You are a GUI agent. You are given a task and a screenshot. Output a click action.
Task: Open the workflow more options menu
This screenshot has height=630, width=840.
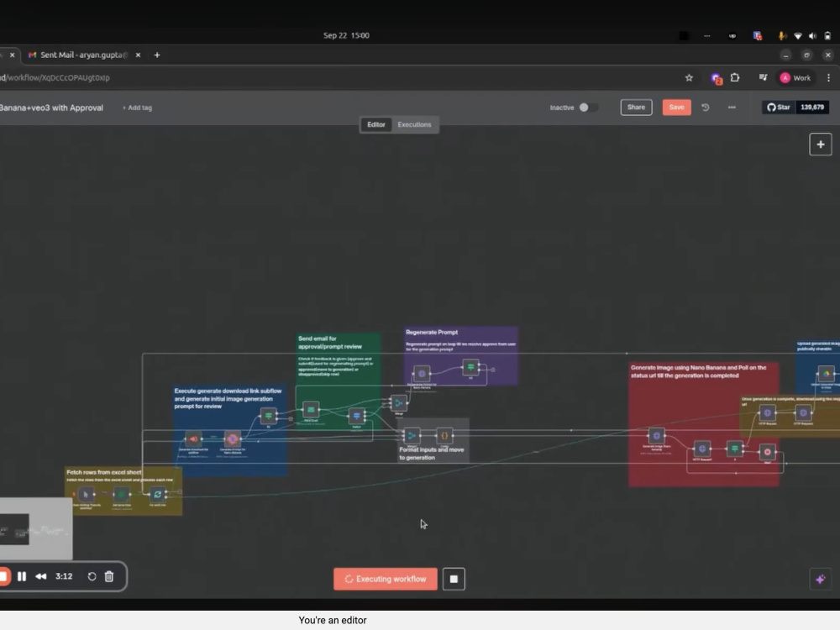coord(732,108)
